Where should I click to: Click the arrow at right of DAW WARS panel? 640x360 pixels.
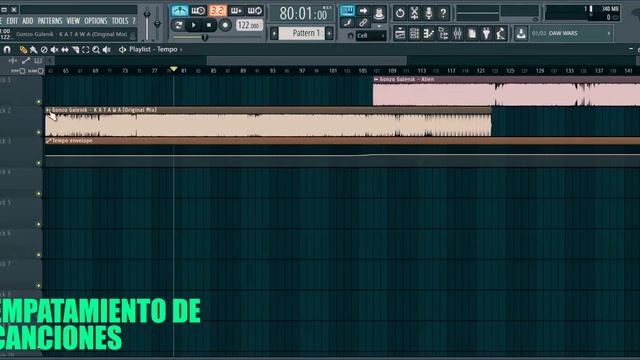[609, 33]
